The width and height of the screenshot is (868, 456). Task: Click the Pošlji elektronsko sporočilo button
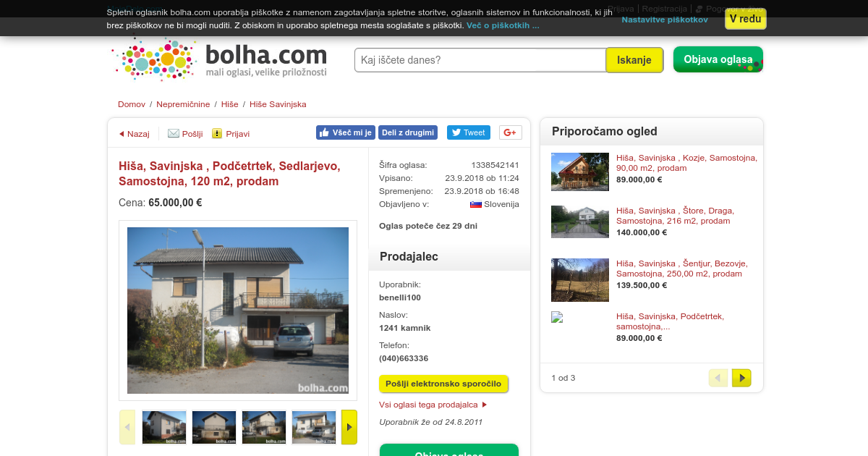(x=443, y=384)
